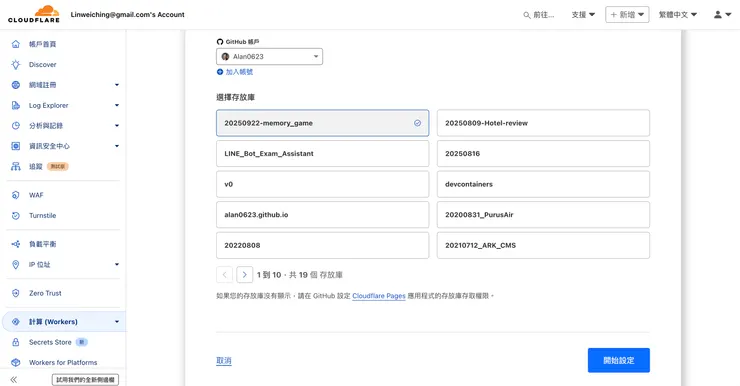Image resolution: width=740 pixels, height=386 pixels.
Task: Select the 20220808 repository
Action: point(322,245)
